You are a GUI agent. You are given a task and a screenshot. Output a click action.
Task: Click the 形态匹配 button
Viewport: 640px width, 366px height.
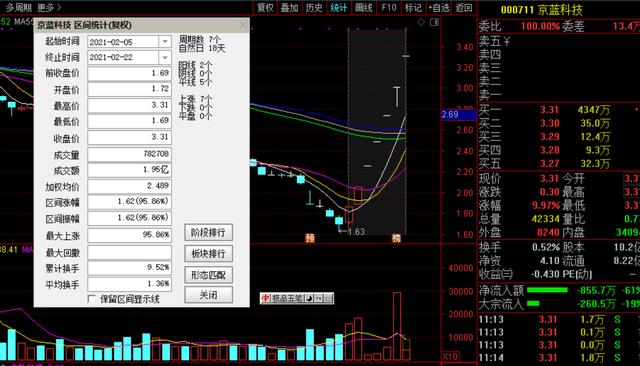pyautogui.click(x=209, y=275)
